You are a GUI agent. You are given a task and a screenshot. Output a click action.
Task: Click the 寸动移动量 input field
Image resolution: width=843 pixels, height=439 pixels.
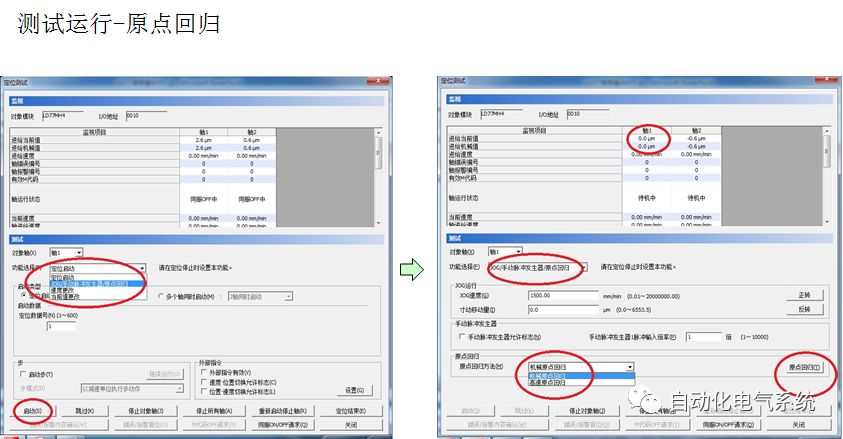[x=561, y=310]
